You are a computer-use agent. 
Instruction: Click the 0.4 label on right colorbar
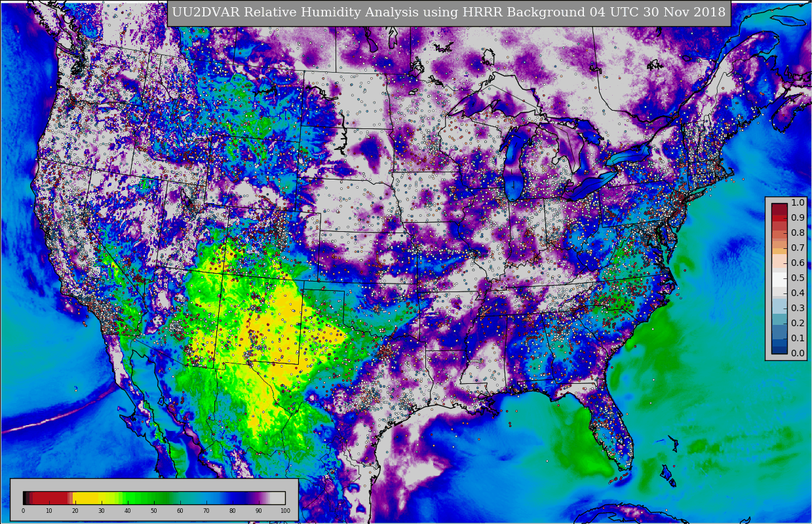coord(798,293)
